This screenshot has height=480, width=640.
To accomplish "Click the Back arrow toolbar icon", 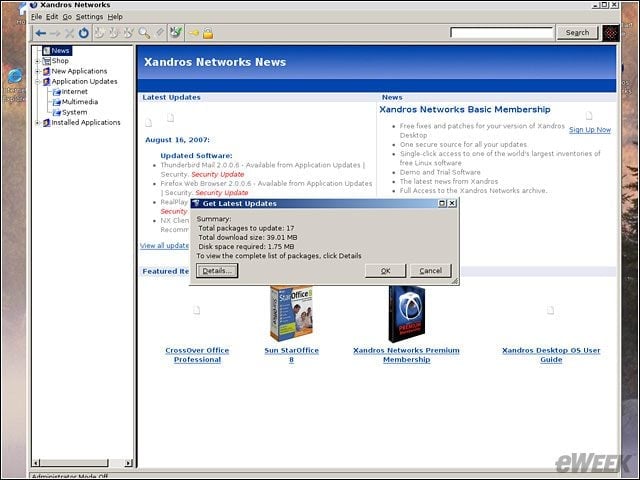I will pyautogui.click(x=40, y=33).
